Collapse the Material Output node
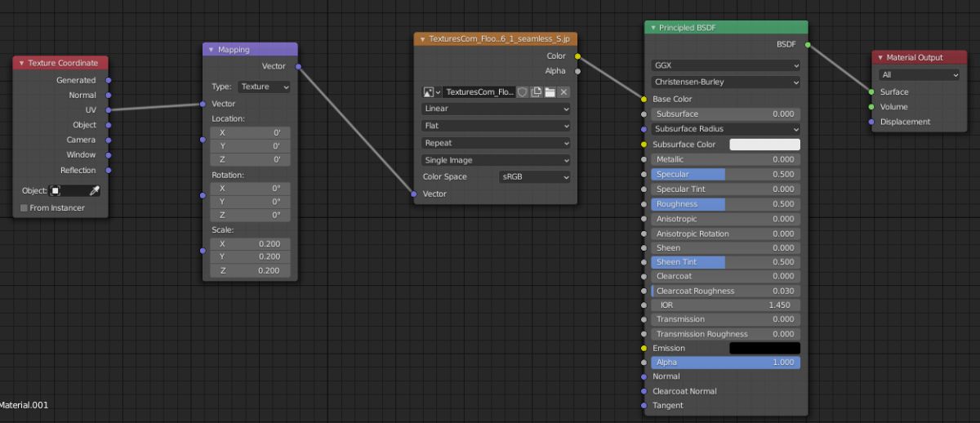This screenshot has width=980, height=423. 880,57
